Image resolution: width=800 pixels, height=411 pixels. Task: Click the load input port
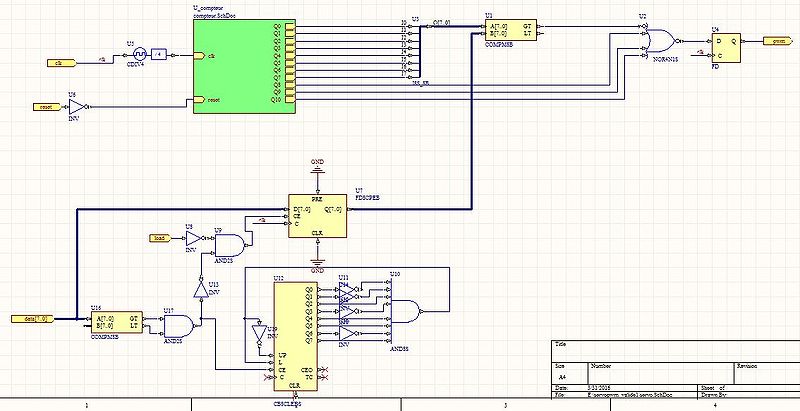[x=158, y=238]
